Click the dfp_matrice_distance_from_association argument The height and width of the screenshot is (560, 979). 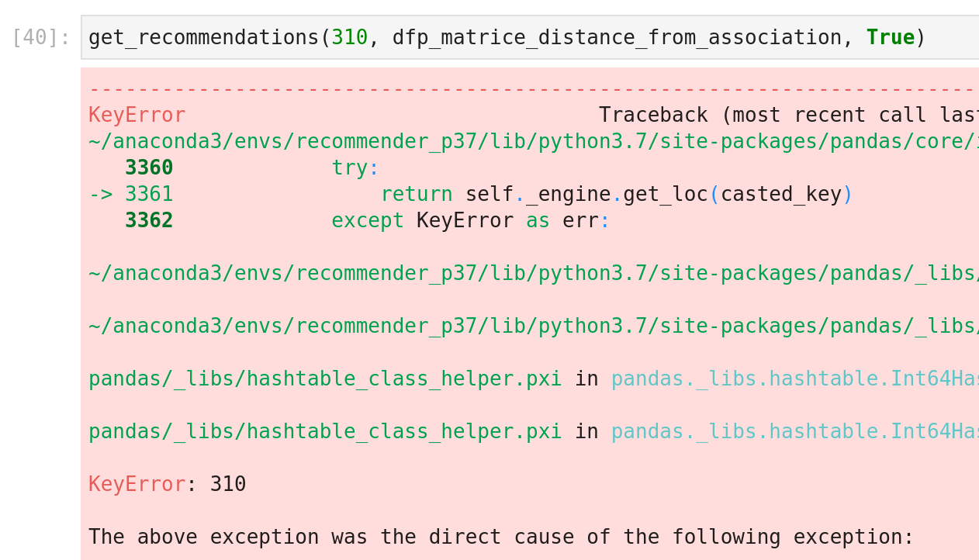(x=617, y=37)
